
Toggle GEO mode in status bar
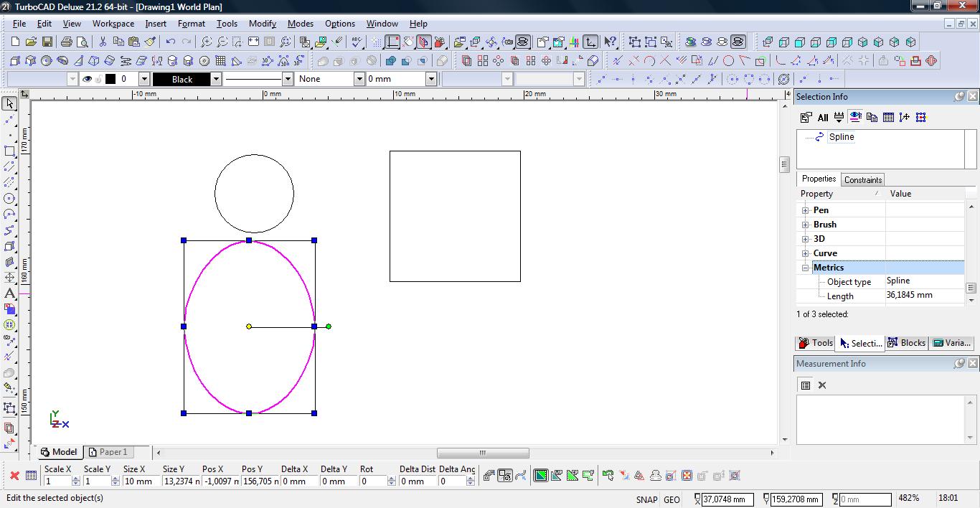click(672, 499)
